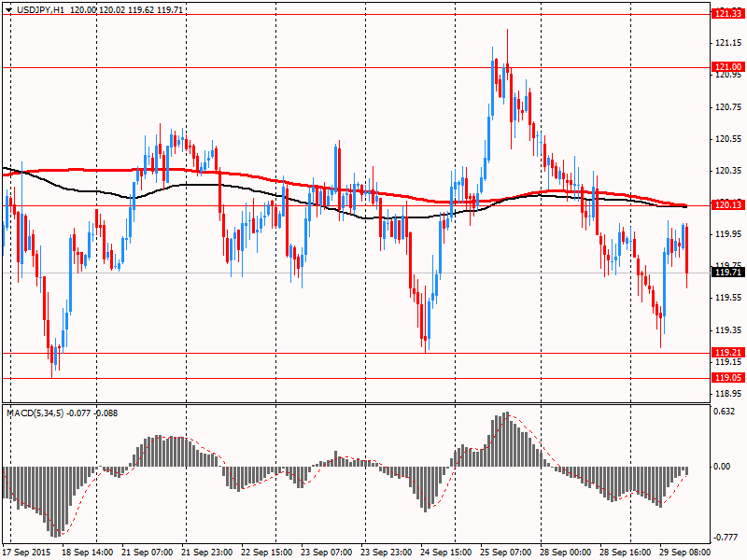The width and height of the screenshot is (747, 560).
Task: Select the 120.13 red price label
Action: pyautogui.click(x=727, y=205)
